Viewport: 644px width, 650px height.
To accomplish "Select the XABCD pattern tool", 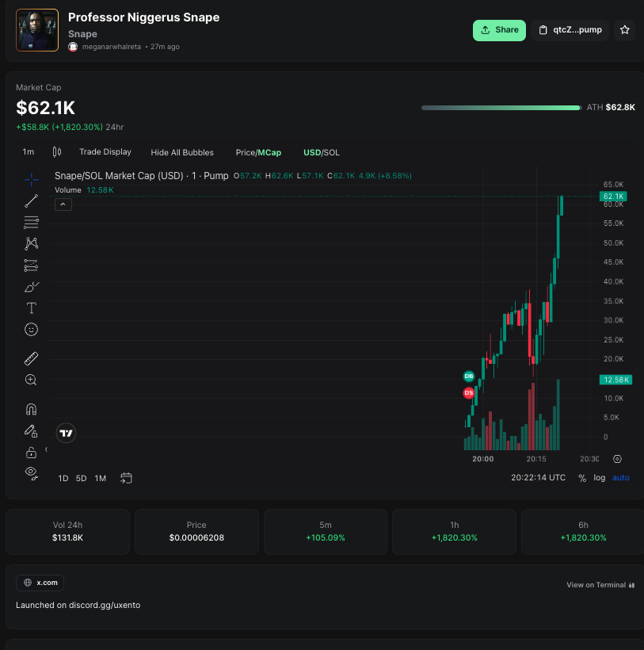I will 32,243.
